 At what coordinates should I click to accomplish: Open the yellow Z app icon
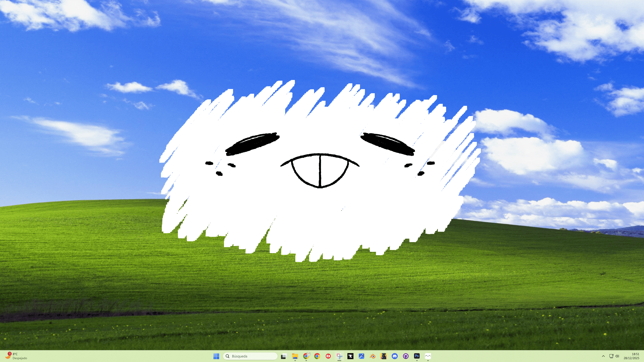383,356
